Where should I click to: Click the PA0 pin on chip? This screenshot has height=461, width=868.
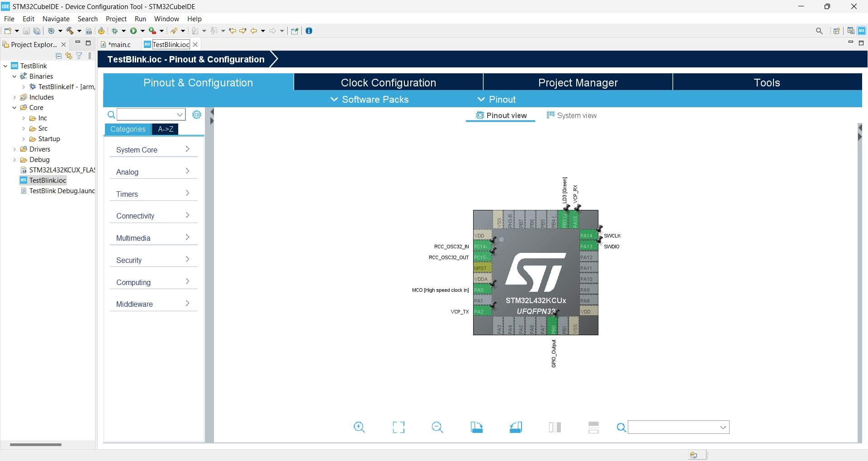point(482,290)
